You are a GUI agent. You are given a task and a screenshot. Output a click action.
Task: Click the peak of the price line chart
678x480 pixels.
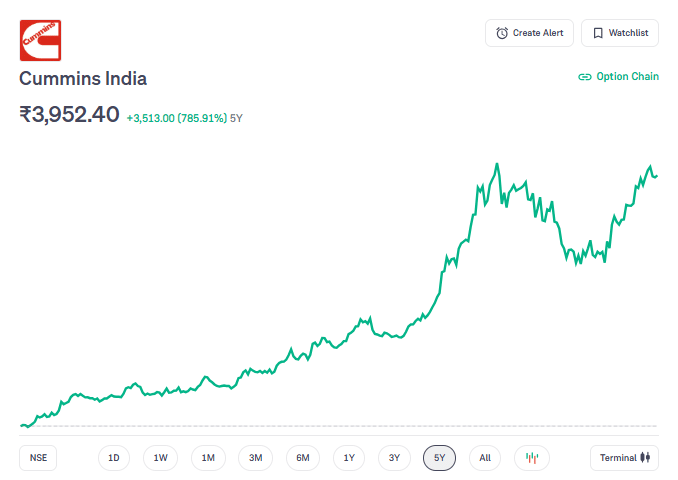coord(497,164)
